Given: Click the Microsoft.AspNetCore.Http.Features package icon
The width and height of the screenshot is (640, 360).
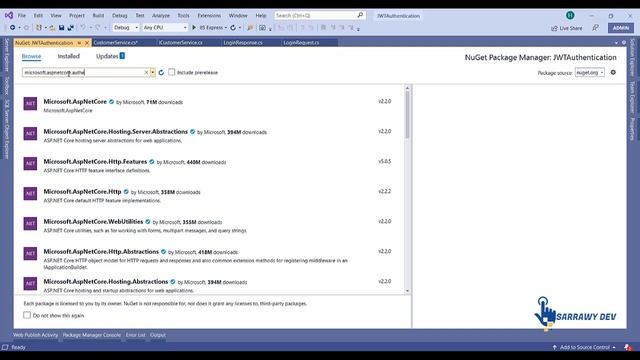Looking at the screenshot, I should (30, 164).
